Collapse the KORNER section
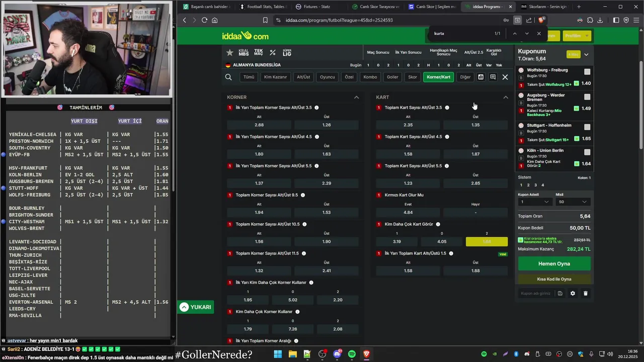This screenshot has height=362, width=644. tap(356, 97)
